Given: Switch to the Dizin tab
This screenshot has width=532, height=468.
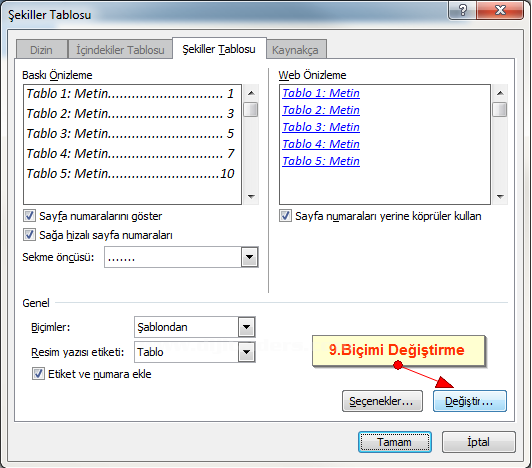Looking at the screenshot, I should point(41,50).
